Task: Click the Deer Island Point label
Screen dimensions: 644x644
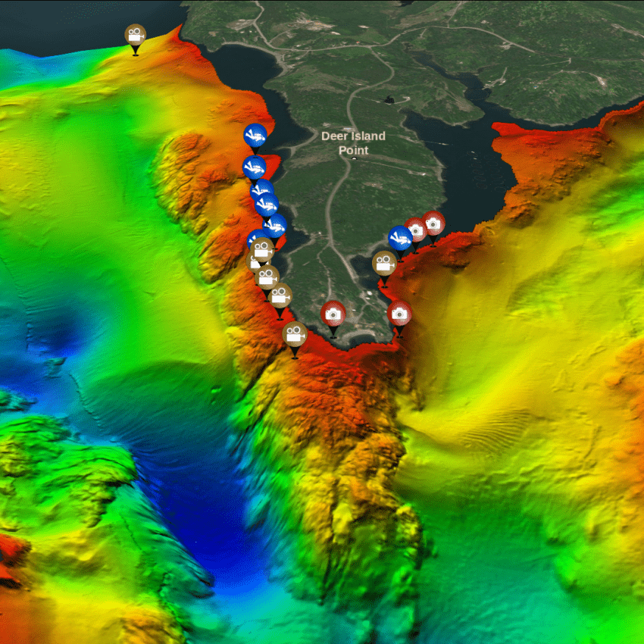Action: click(x=353, y=142)
